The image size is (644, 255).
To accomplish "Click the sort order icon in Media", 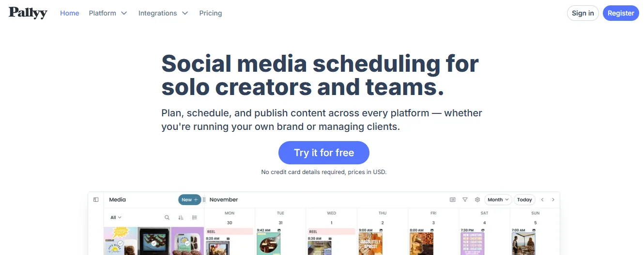I will 181,218.
